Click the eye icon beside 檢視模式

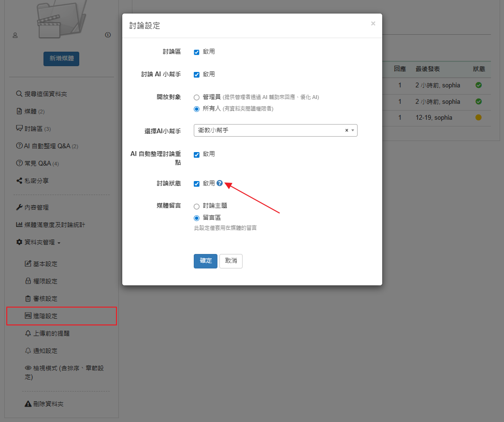pos(28,368)
